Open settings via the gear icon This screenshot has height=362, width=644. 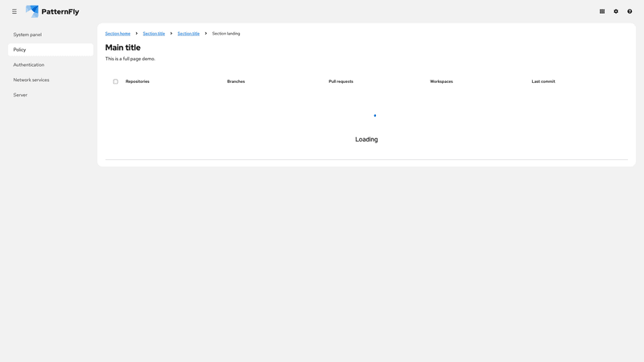coord(616,11)
